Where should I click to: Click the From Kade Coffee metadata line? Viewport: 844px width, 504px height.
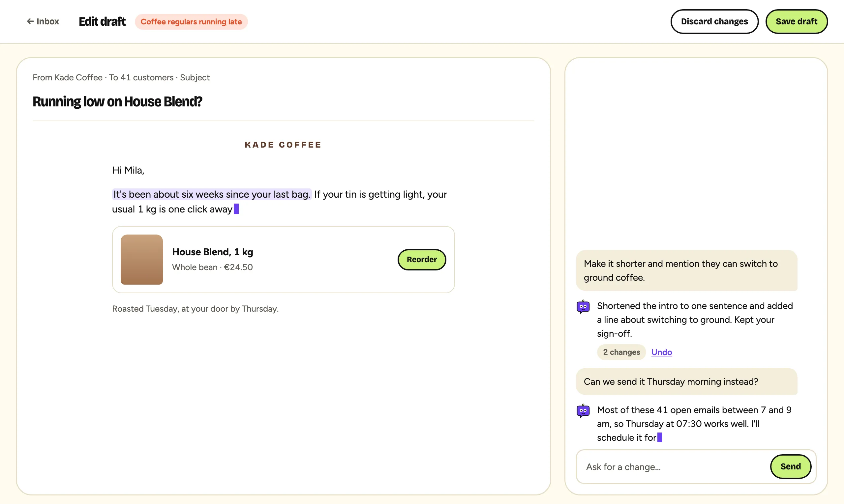click(x=121, y=77)
